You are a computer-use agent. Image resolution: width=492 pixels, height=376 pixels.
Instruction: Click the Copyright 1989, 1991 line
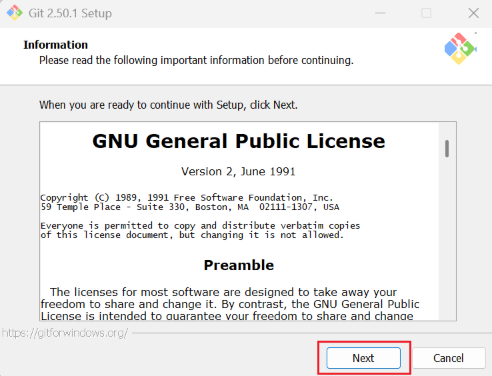[x=187, y=198]
